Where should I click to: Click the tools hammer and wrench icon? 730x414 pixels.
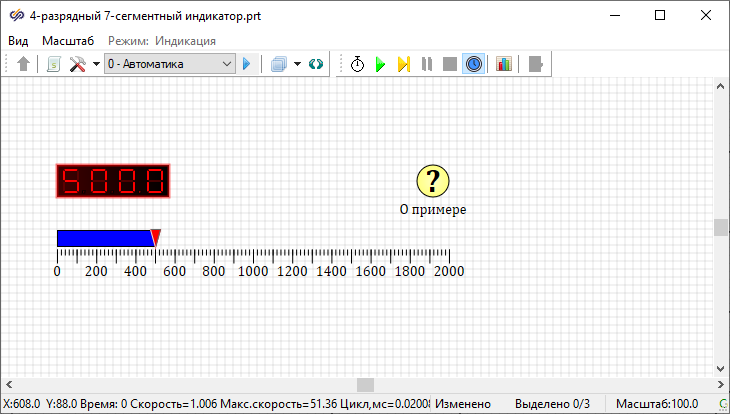click(77, 64)
